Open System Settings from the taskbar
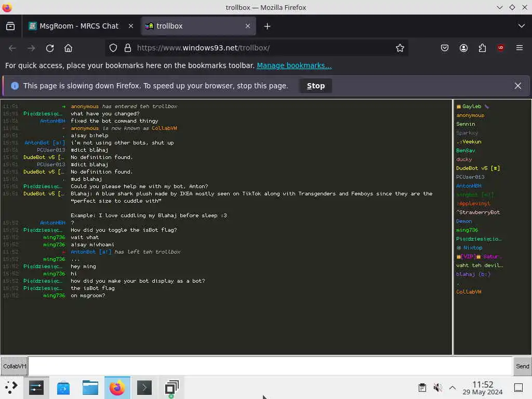Screen dimensions: 532x399 (x=36, y=388)
